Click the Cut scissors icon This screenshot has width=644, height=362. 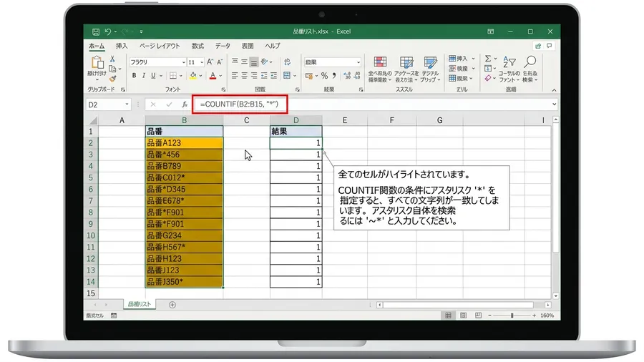click(112, 59)
